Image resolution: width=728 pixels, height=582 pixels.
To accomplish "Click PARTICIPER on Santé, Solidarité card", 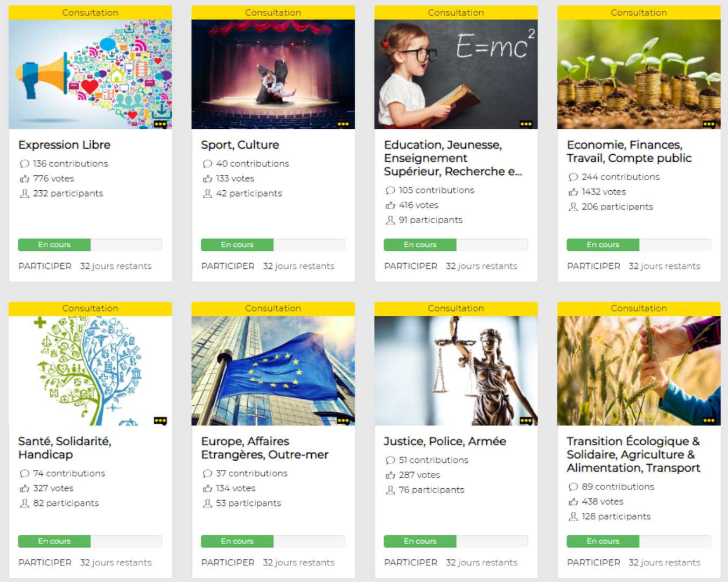I will click(45, 563).
